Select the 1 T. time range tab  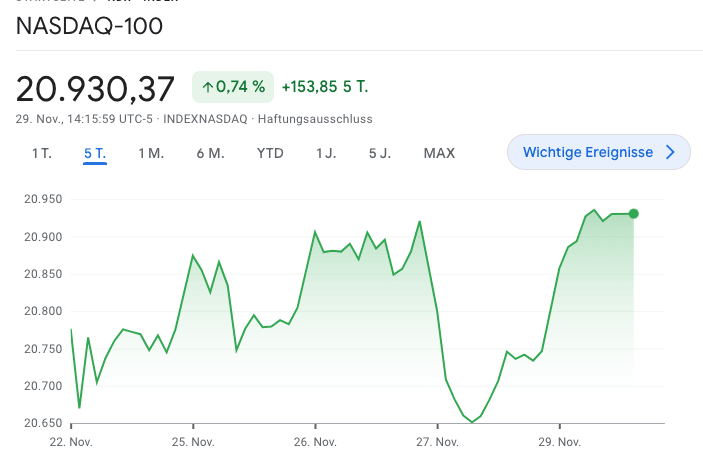(41, 153)
